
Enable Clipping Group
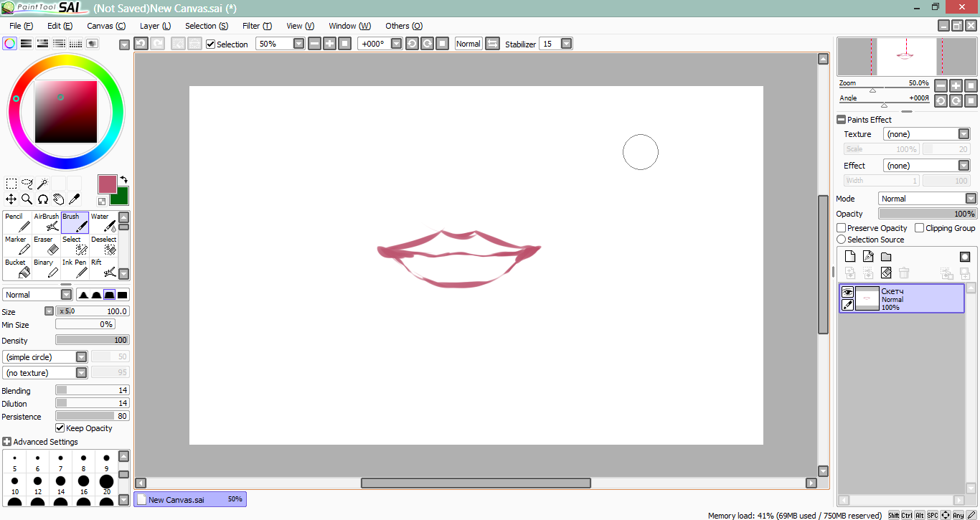pyautogui.click(x=920, y=228)
